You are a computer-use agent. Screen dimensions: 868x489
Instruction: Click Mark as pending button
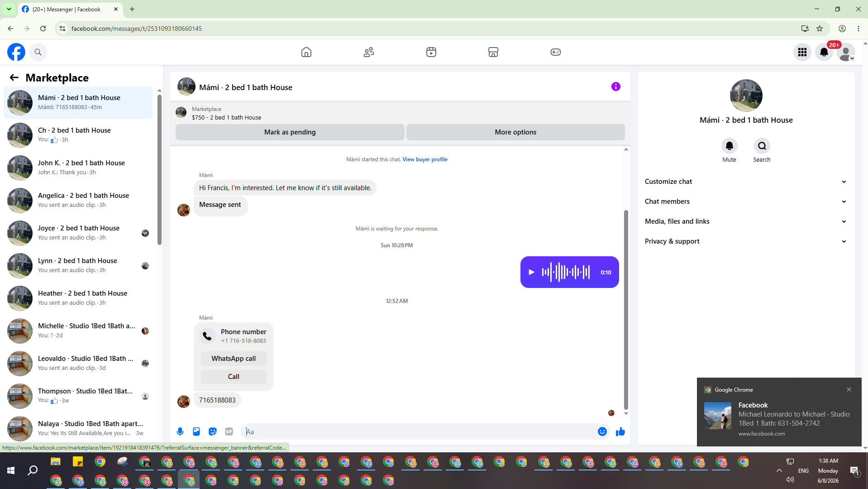pyautogui.click(x=290, y=132)
